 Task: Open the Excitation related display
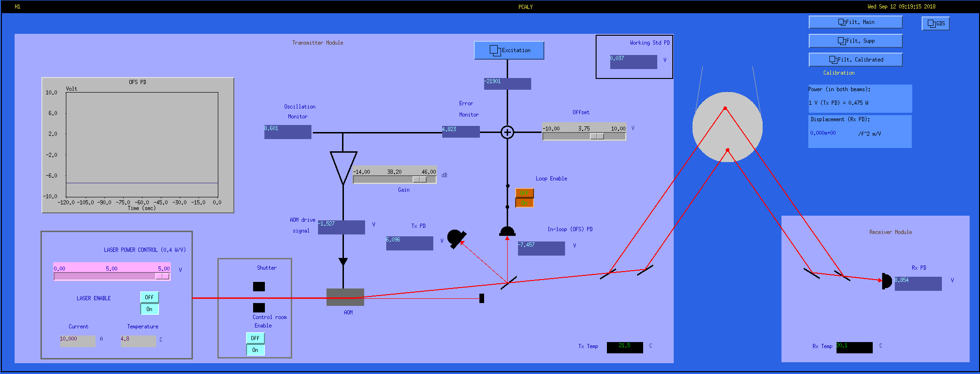tap(509, 50)
